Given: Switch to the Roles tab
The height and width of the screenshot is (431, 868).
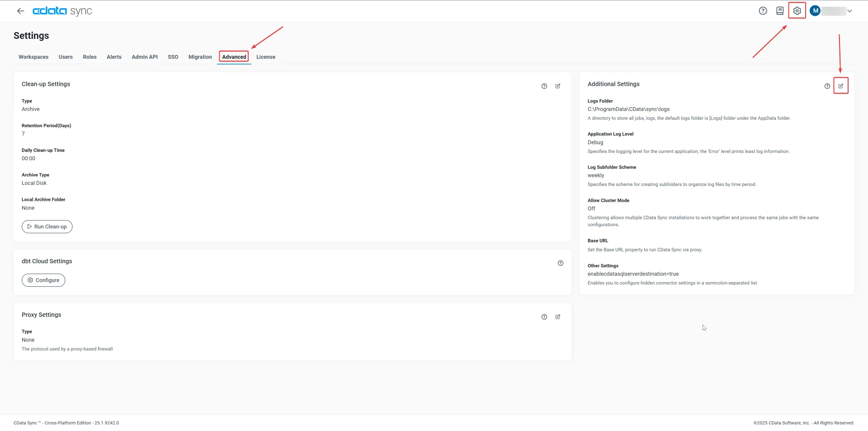Looking at the screenshot, I should click(x=90, y=57).
